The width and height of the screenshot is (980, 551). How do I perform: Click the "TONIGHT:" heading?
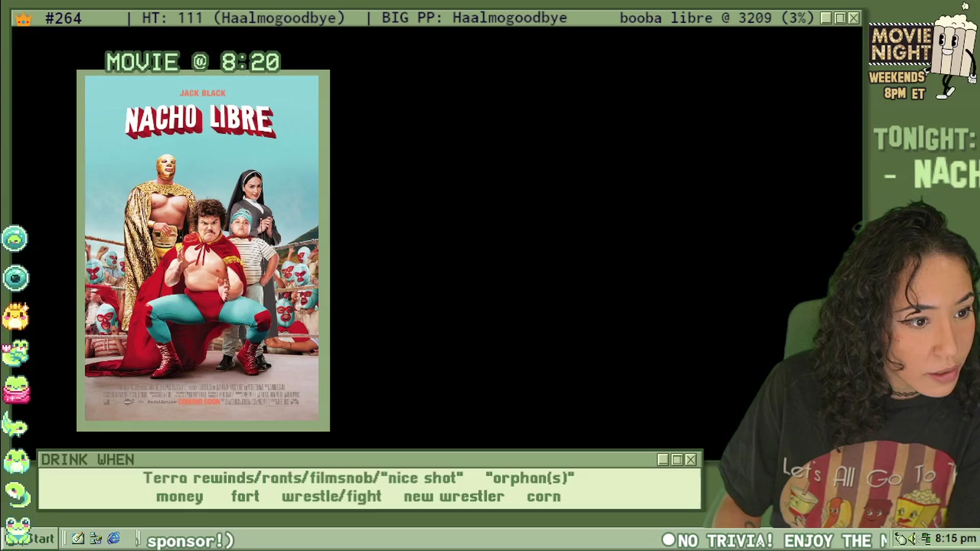tap(924, 139)
